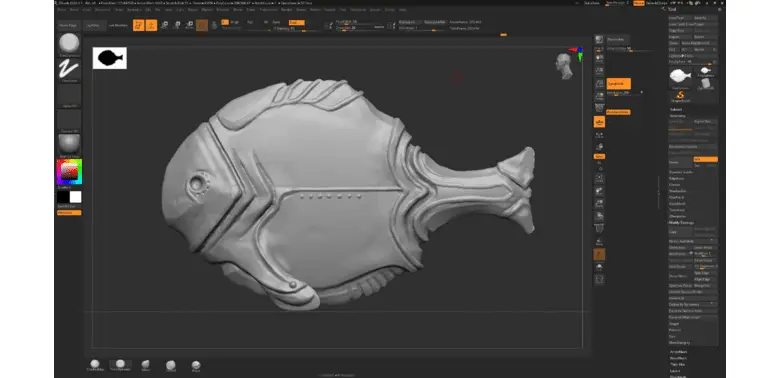The image size is (780, 378).
Task: Open the Preferences menu in menu bar
Action: pyautogui.click(x=269, y=9)
